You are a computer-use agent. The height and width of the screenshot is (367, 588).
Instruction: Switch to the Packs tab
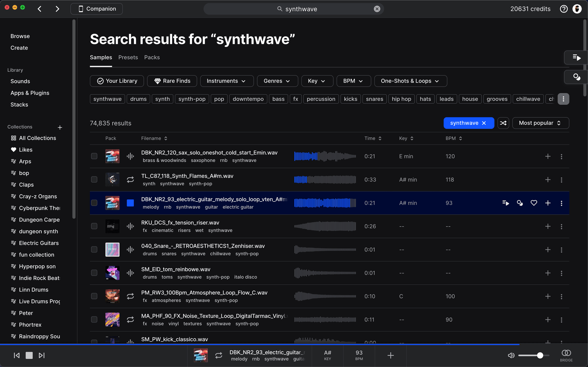tap(152, 57)
